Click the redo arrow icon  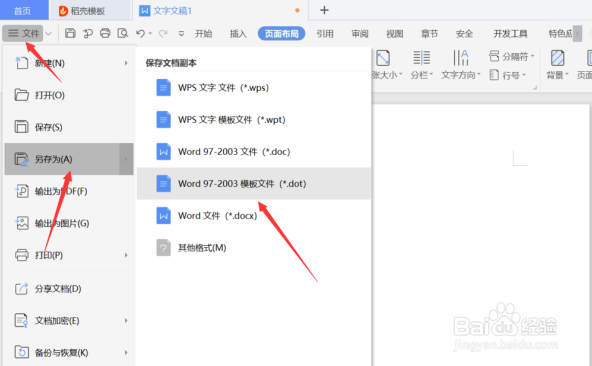[163, 34]
